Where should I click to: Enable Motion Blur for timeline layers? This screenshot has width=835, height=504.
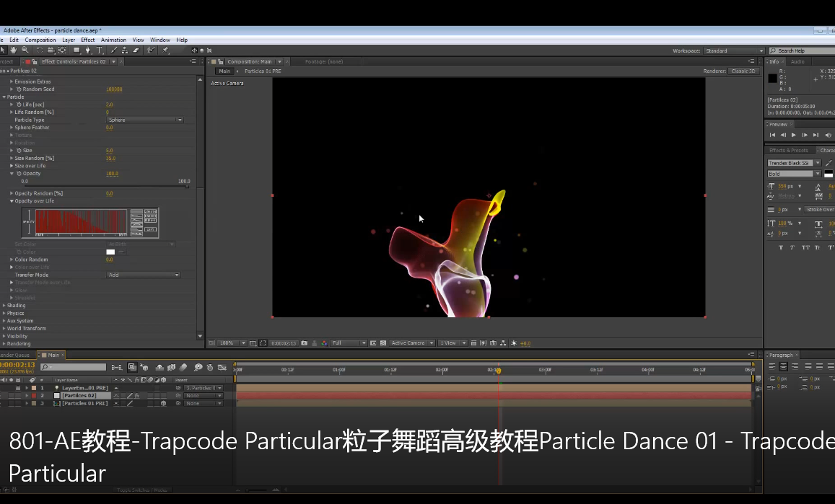click(x=184, y=367)
